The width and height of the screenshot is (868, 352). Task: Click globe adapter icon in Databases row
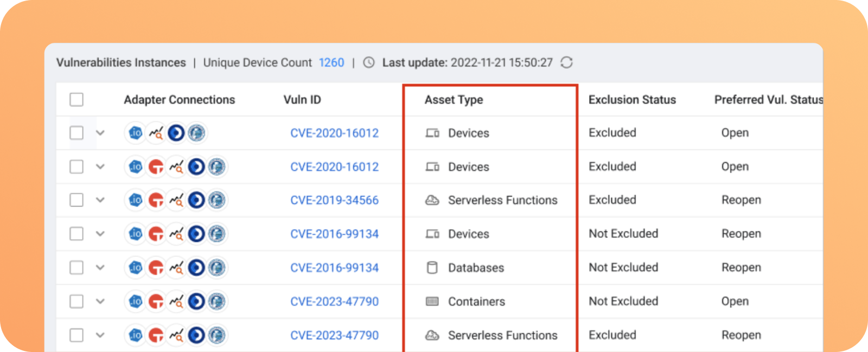(217, 267)
